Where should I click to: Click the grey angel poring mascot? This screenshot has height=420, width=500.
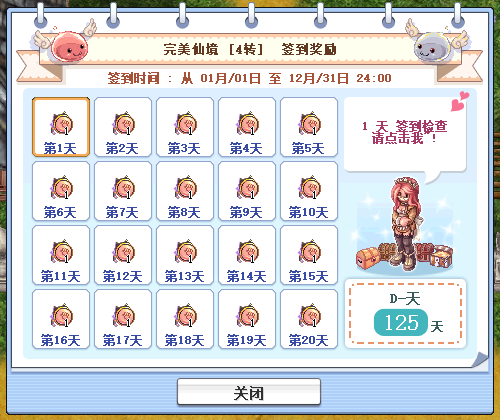coord(433,47)
